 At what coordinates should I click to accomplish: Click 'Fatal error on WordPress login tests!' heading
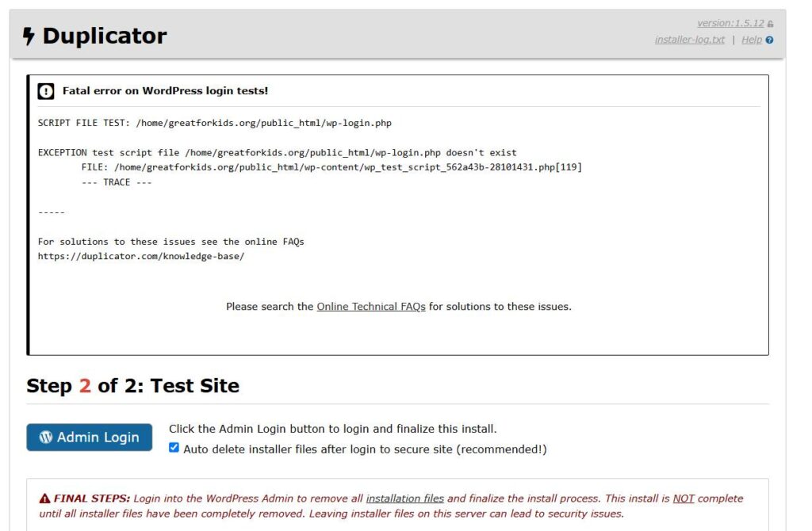[165, 90]
